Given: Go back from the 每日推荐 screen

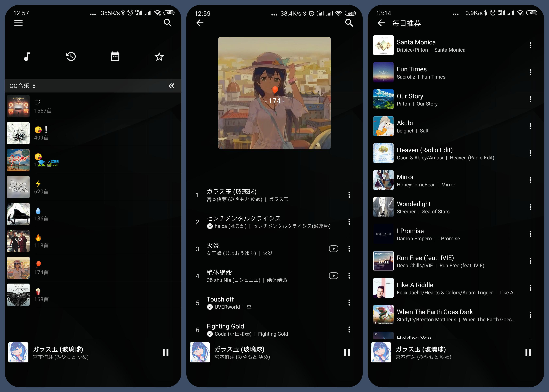Looking at the screenshot, I should (x=381, y=23).
